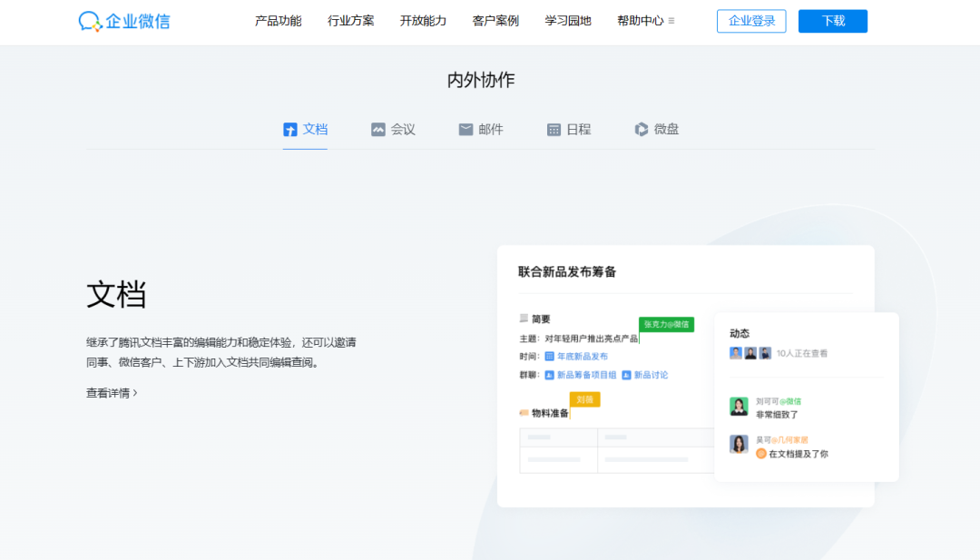This screenshot has height=560, width=980.
Task: Click the second viewer avatar under 动态
Action: pyautogui.click(x=750, y=353)
